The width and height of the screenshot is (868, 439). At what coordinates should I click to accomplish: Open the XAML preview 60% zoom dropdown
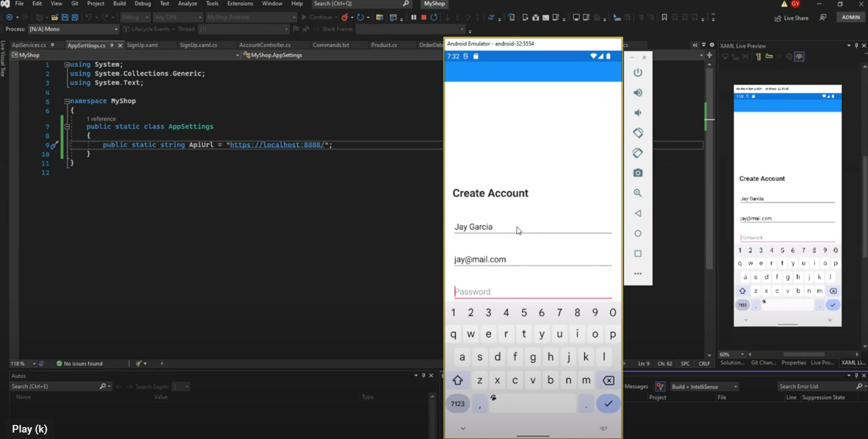coord(732,355)
